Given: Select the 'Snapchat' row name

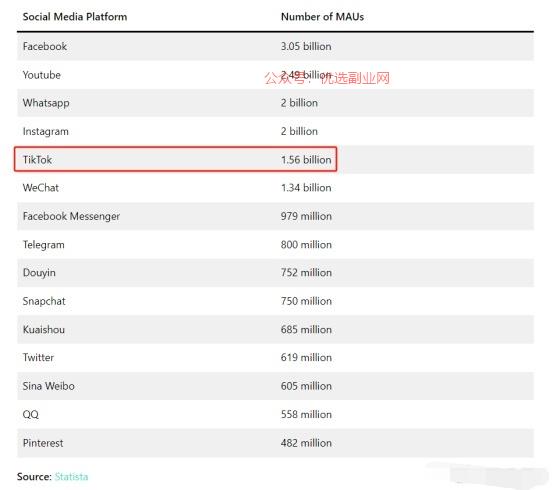Looking at the screenshot, I should point(44,301).
